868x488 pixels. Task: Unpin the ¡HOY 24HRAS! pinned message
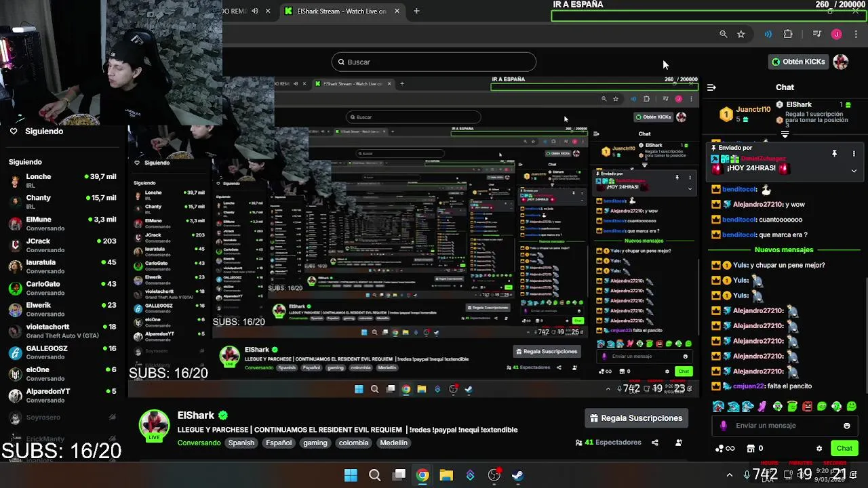tap(834, 154)
